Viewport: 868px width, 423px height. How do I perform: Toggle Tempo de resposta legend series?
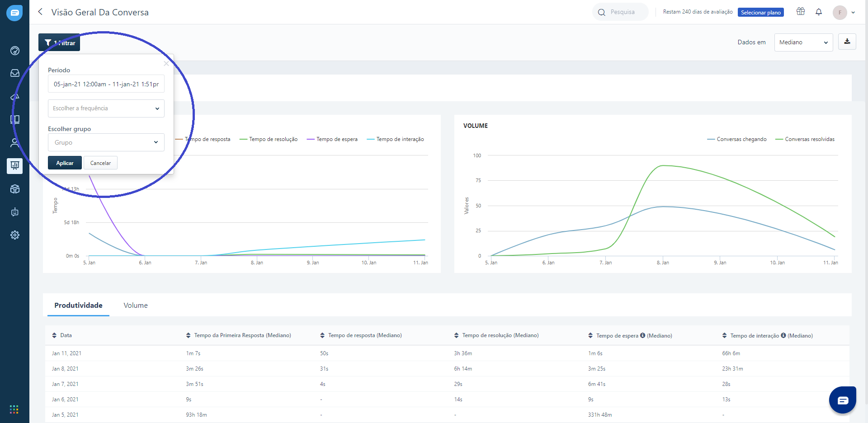click(x=203, y=139)
